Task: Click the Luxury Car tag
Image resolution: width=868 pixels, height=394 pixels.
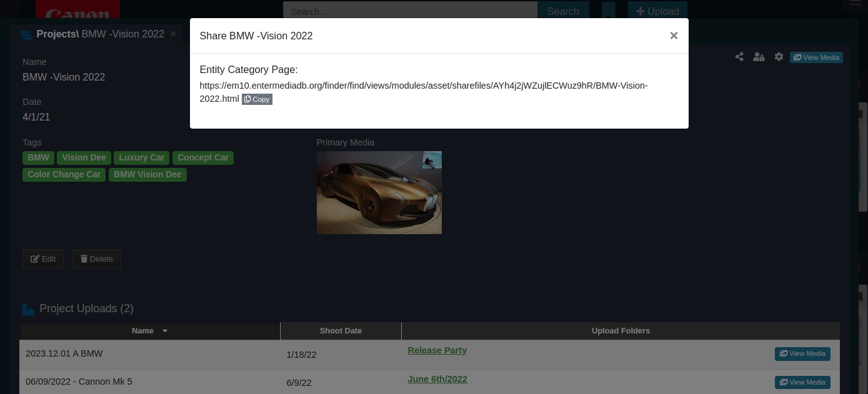Action: click(x=142, y=158)
